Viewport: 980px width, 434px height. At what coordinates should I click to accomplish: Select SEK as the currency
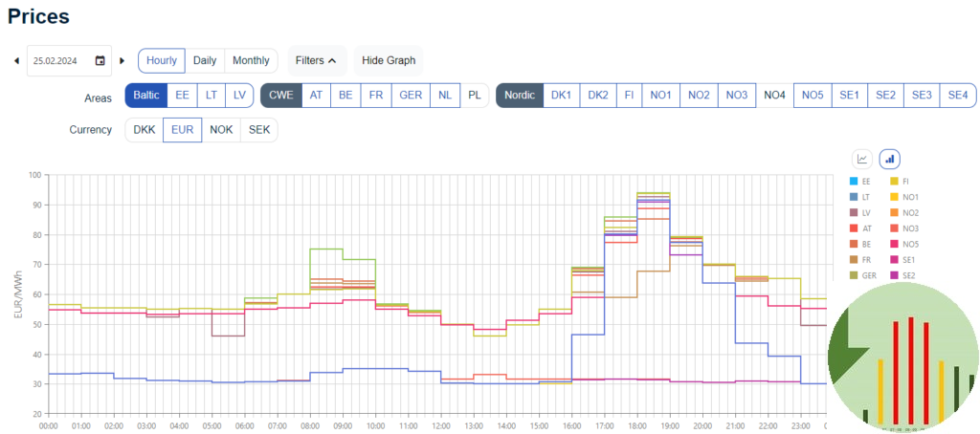258,129
